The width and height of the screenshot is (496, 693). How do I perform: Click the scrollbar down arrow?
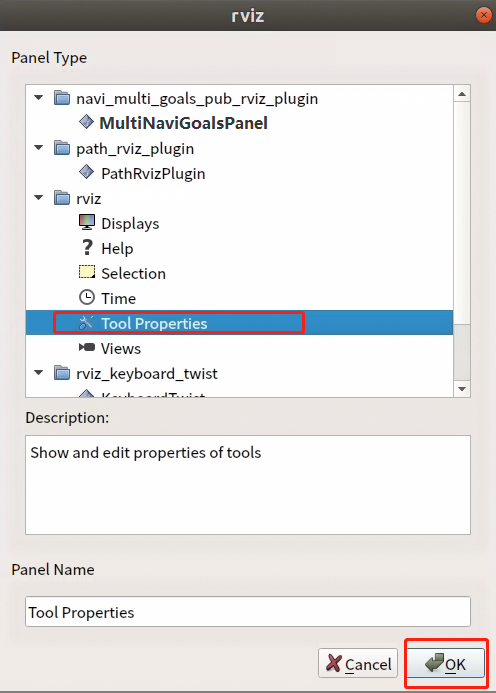tap(462, 389)
